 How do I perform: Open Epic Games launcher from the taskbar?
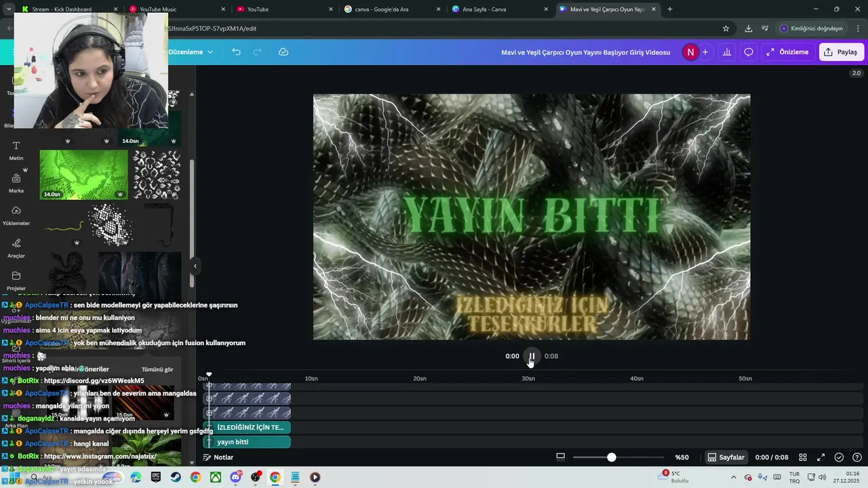coord(156,477)
